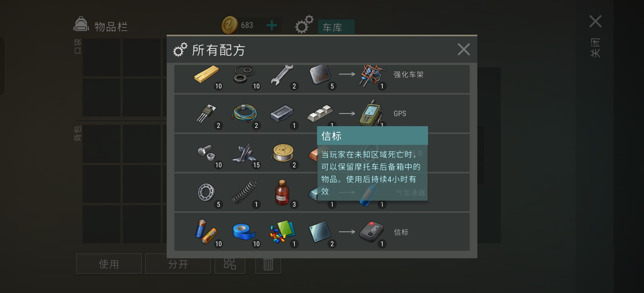Screen dimensions: 644x293
Task: Tap the beacon result icon
Action: [371, 232]
